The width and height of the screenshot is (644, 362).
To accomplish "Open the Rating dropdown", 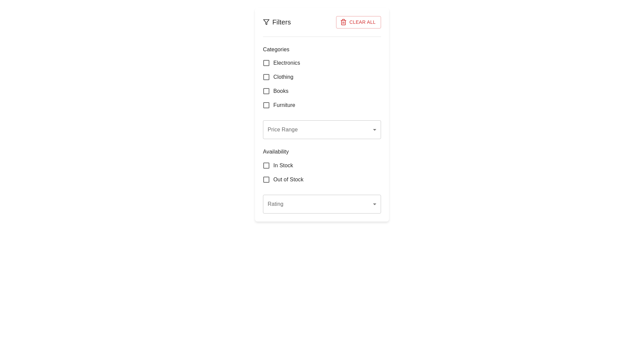I will coord(322,204).
